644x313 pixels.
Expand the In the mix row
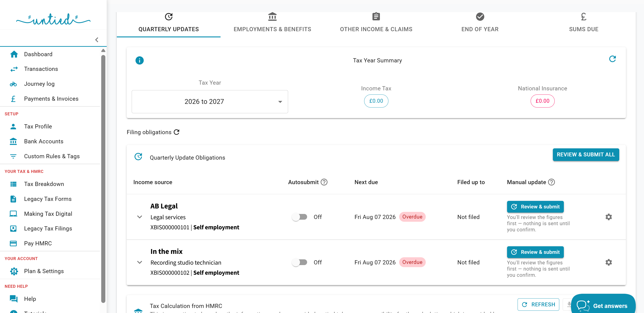click(x=139, y=262)
